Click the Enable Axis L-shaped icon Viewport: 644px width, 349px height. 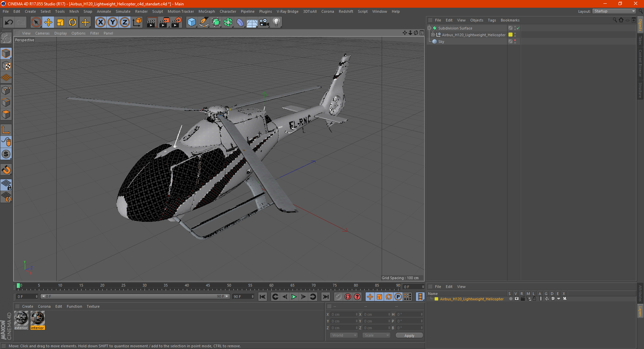tap(6, 130)
